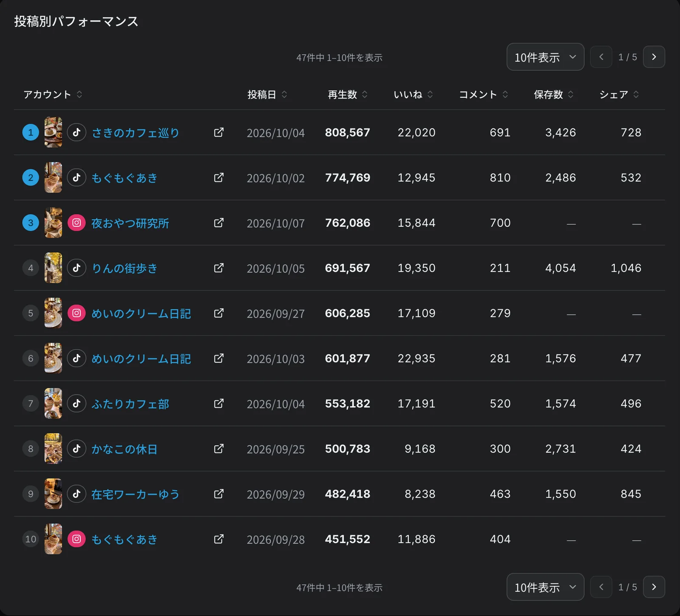Sort table by 再生数 column

(x=348, y=94)
